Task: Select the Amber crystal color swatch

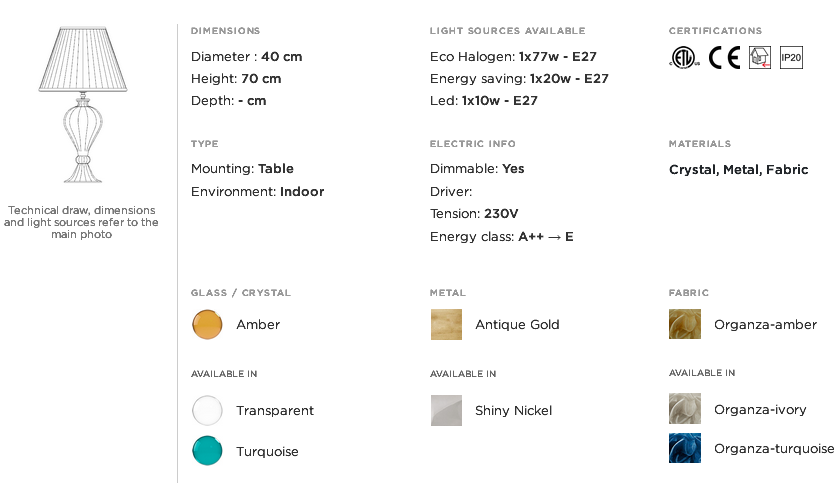Action: pyautogui.click(x=207, y=324)
